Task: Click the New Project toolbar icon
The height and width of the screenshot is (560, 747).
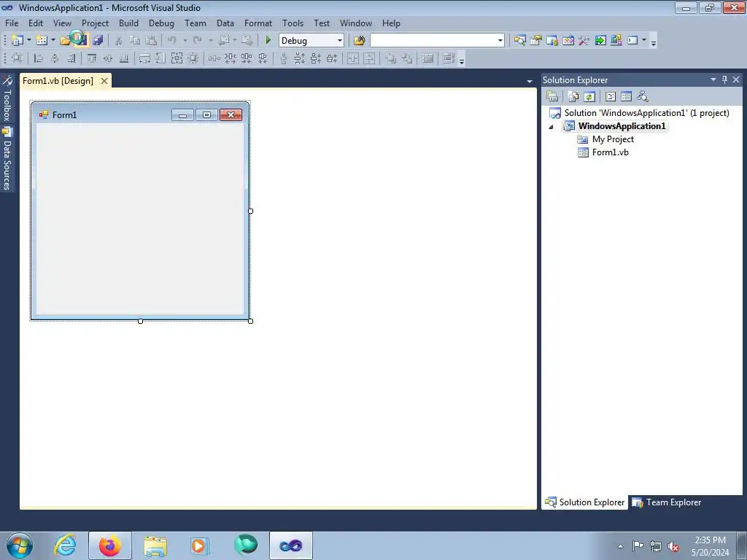Action: click(18, 41)
